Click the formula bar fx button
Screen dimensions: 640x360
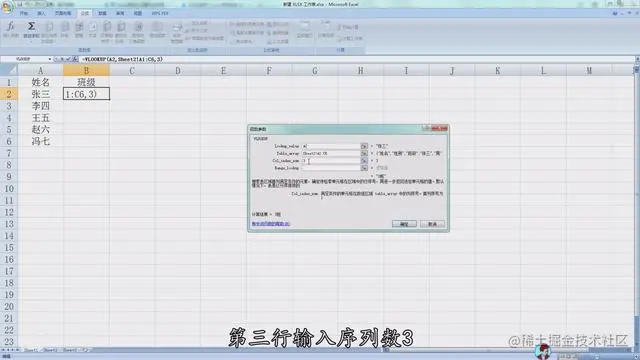(x=75, y=59)
